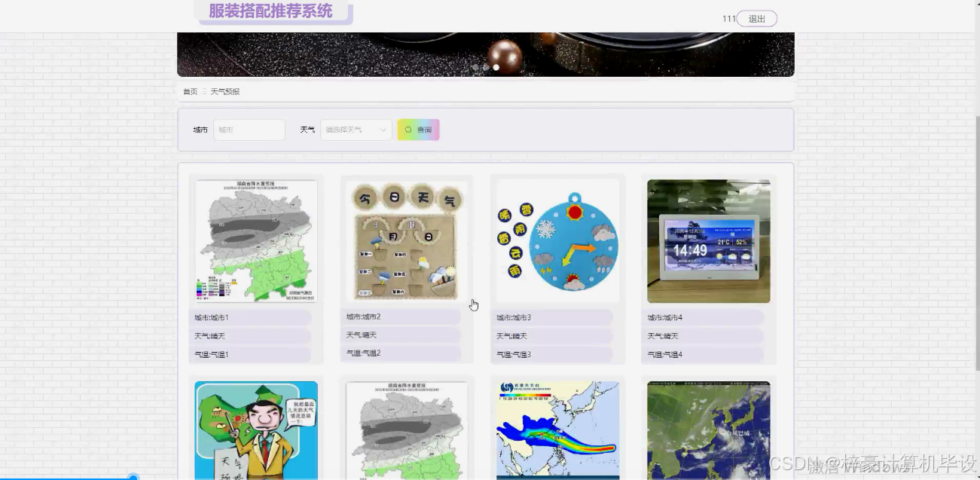980x480 pixels.
Task: Click the video progress slider handle
Action: coord(133,477)
